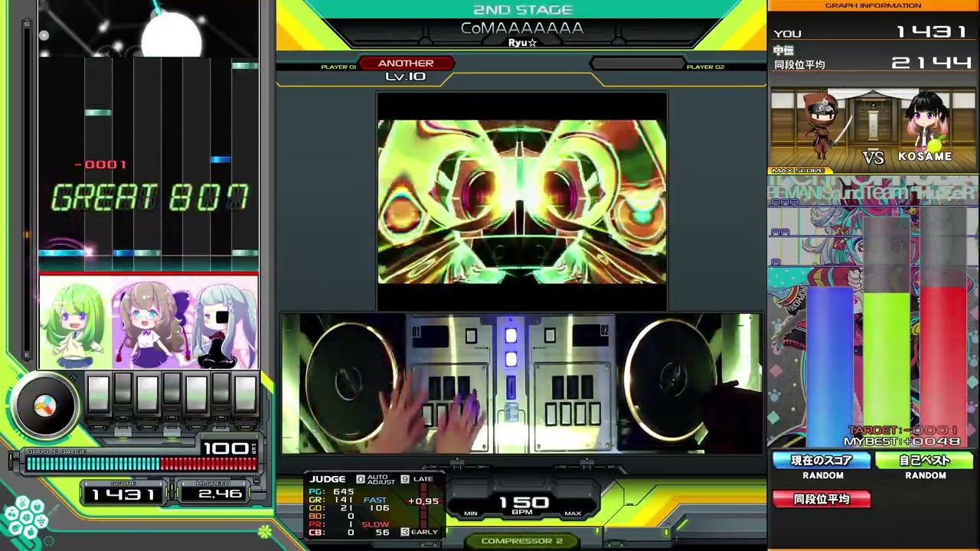Tap the third key in the key row
This screenshot has width=980, height=551.
(147, 396)
